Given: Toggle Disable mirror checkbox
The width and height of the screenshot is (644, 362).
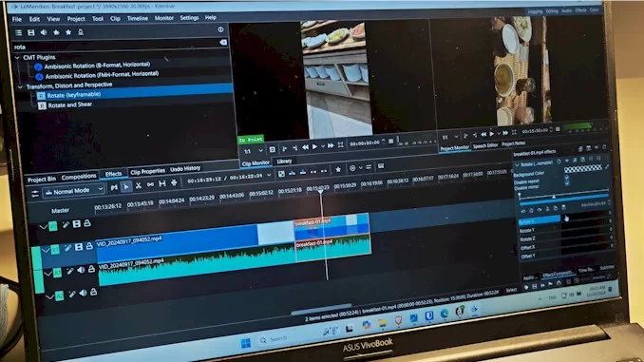Looking at the screenshot, I should click(567, 183).
